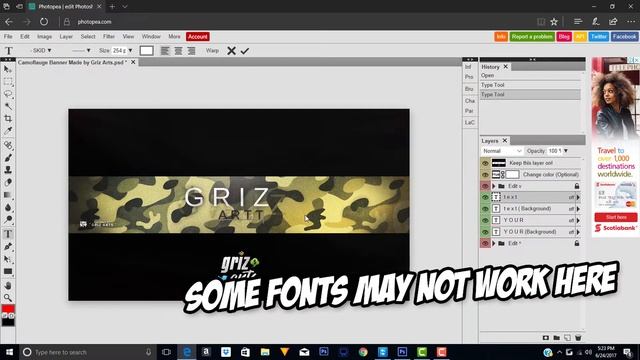Create new folder in Layers panel
The image size is (640, 360).
(x=556, y=338)
